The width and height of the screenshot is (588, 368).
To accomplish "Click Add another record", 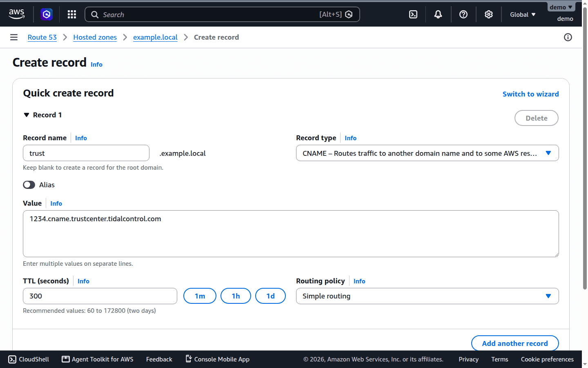I will (515, 343).
